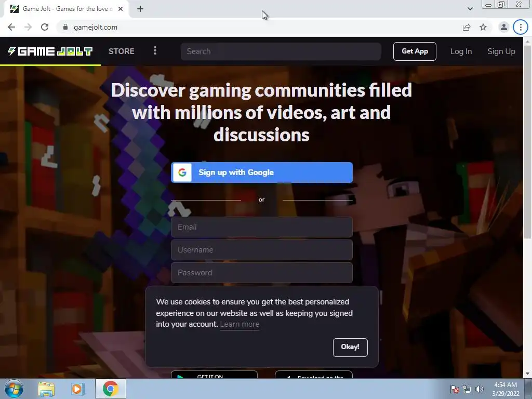
Task: Open the Windows Start menu
Action: click(14, 389)
